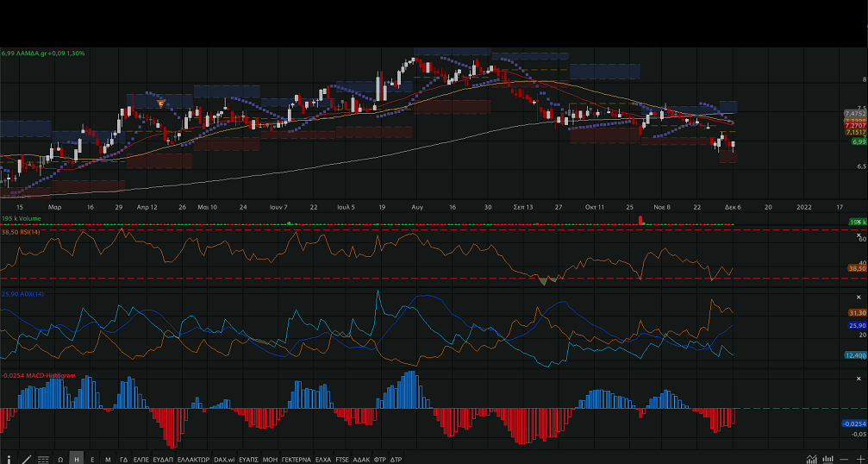Image resolution: width=868 pixels, height=464 pixels.
Task: Select the trend line drawing tool
Action: 27,459
